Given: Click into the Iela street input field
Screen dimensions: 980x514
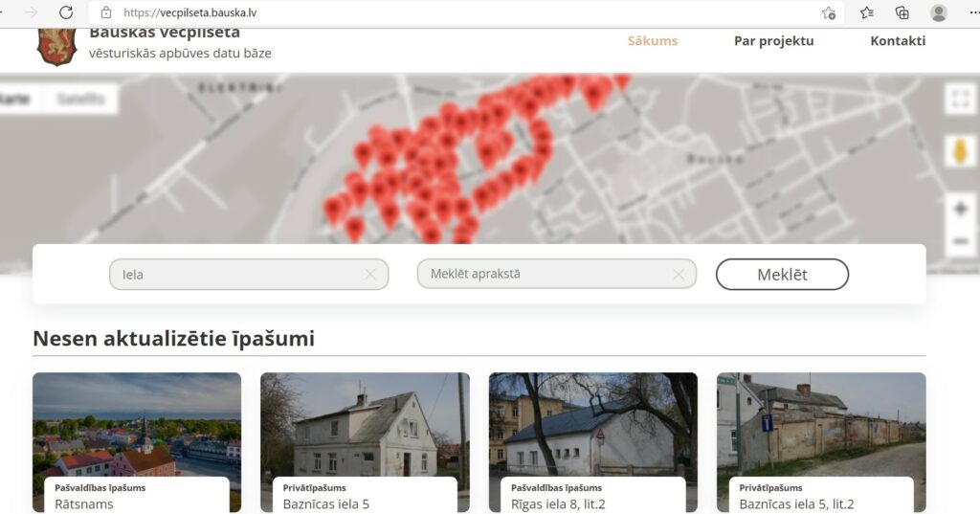Looking at the screenshot, I should 239,275.
